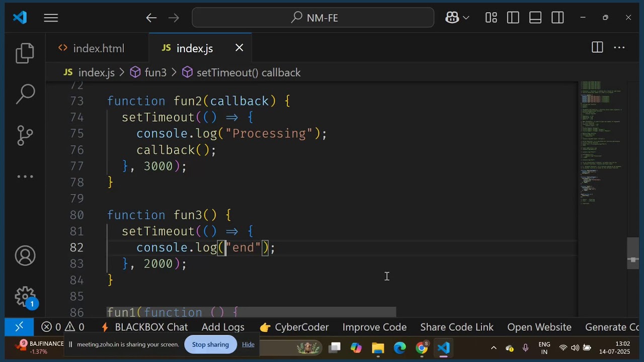This screenshot has height=362, width=644.
Task: Open the hamburger application menu
Action: [x=51, y=18]
